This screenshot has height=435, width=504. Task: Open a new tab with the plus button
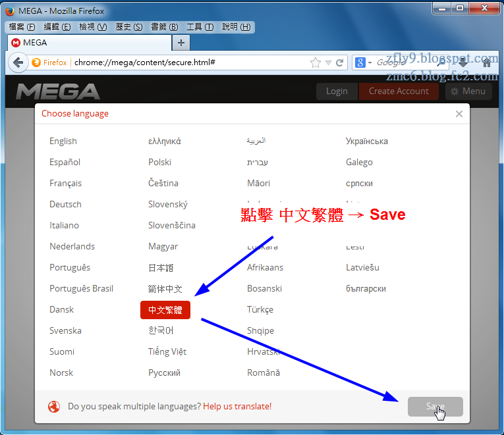[x=181, y=43]
